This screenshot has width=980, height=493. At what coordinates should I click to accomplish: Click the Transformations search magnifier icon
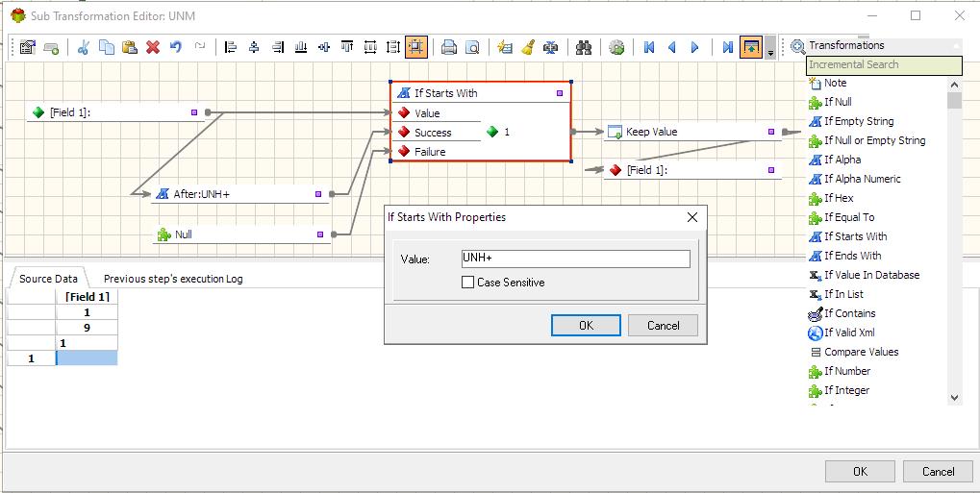(797, 46)
